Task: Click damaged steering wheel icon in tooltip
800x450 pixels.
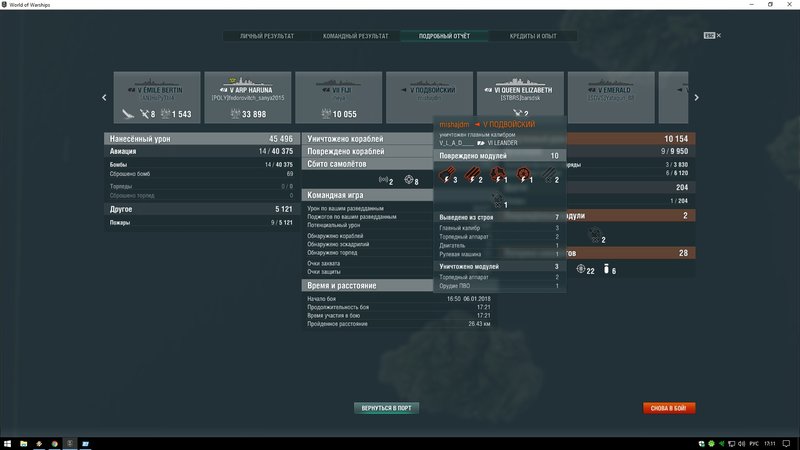Action: click(x=523, y=175)
